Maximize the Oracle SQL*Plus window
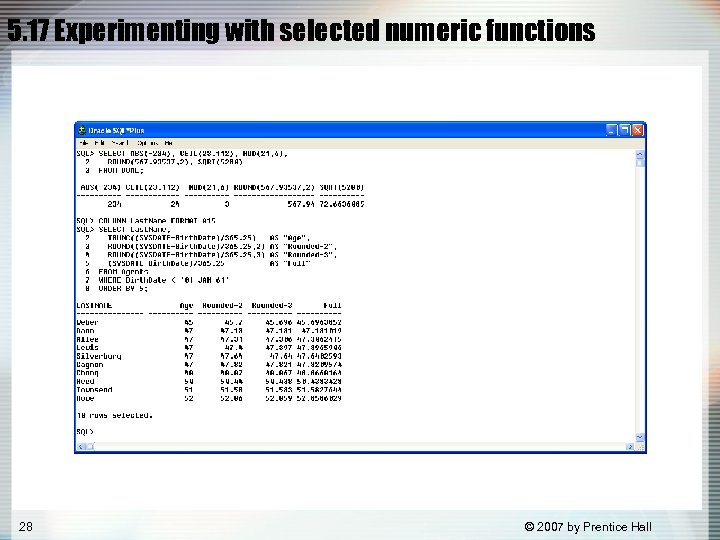Viewport: 720px width, 540px height. 624,130
